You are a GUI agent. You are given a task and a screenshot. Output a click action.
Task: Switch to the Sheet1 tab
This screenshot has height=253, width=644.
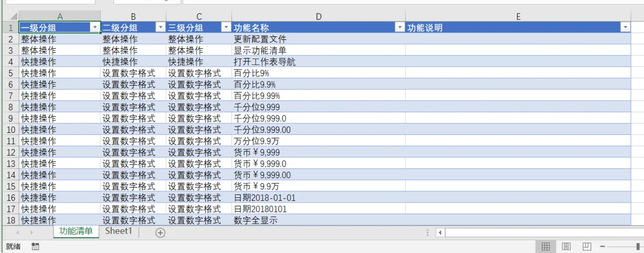118,231
